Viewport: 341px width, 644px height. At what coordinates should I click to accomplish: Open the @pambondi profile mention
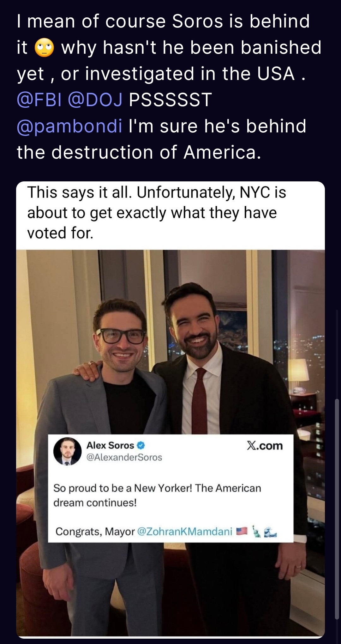(x=69, y=126)
